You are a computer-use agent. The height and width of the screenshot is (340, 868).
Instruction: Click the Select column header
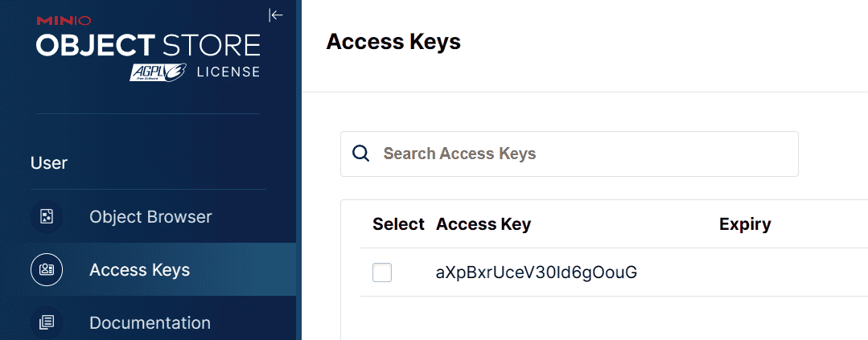[398, 224]
